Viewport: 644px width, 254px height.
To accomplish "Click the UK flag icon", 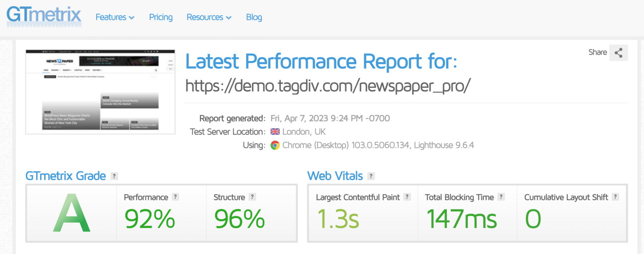I will pyautogui.click(x=275, y=132).
